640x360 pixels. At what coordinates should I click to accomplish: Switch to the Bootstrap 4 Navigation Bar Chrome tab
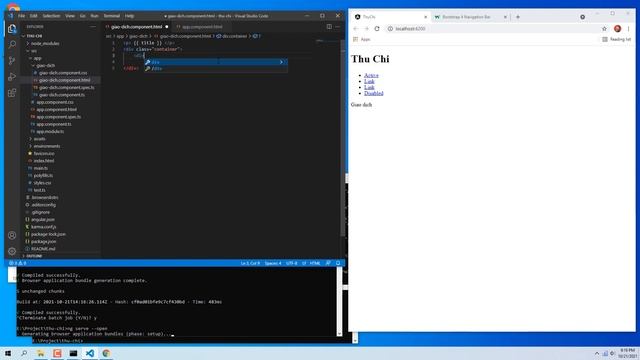click(x=467, y=17)
